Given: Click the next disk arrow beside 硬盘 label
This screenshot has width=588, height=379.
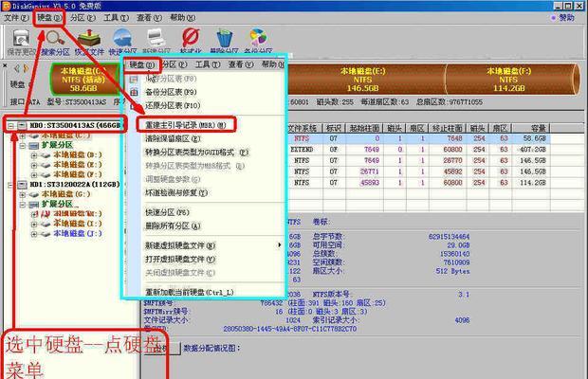Looking at the screenshot, I should coord(26,68).
